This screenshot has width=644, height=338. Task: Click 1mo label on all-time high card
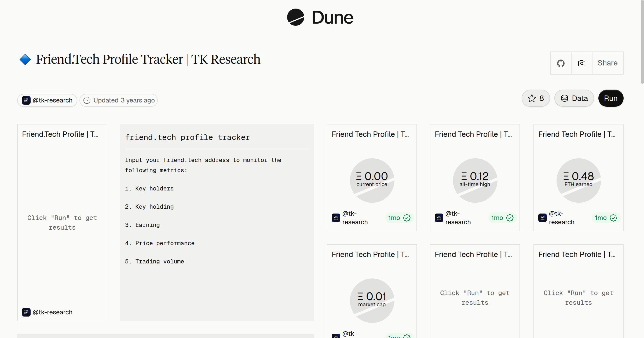(x=497, y=218)
